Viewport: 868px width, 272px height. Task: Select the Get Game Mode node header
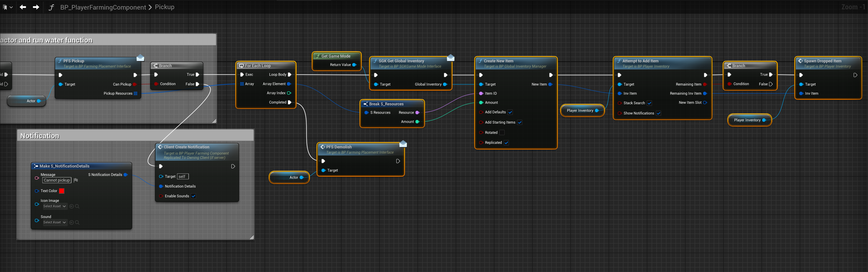[x=336, y=56]
